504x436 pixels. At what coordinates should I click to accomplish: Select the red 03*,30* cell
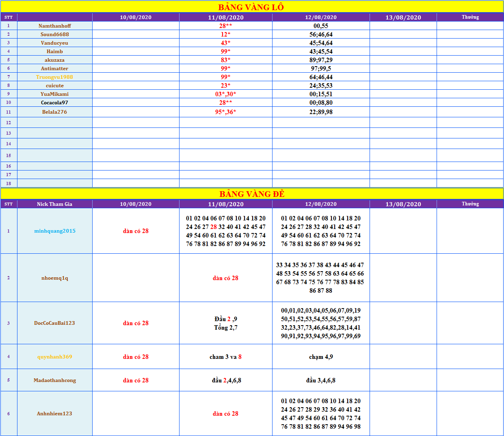tap(225, 94)
